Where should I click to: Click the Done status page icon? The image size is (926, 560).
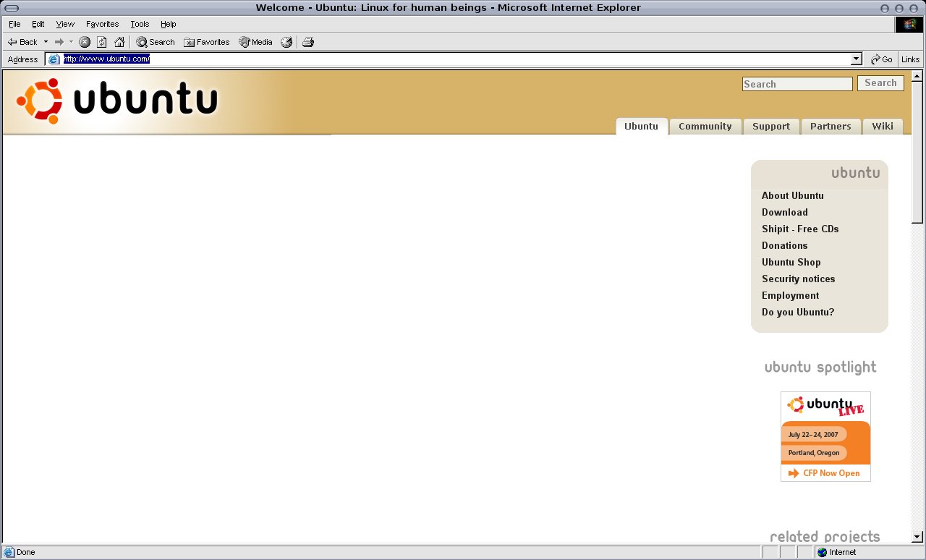[x=9, y=552]
